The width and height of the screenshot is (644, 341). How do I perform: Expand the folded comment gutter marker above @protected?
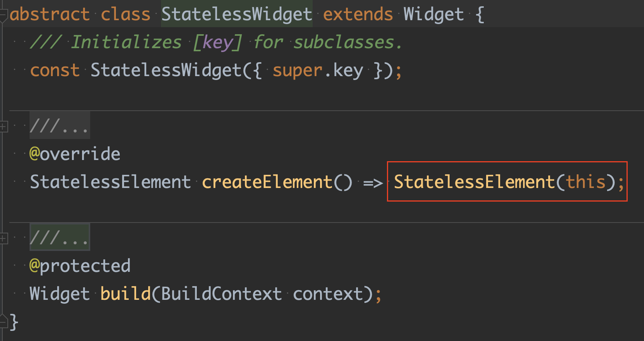point(3,238)
